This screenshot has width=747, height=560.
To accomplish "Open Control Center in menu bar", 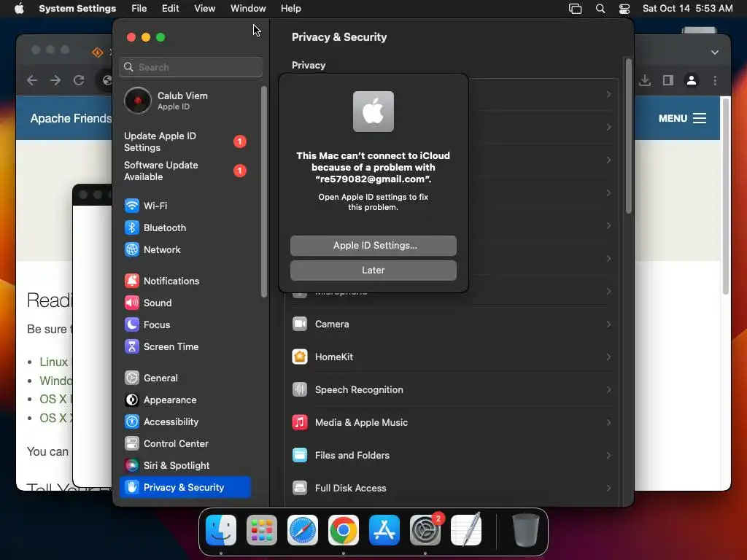I will [x=624, y=9].
